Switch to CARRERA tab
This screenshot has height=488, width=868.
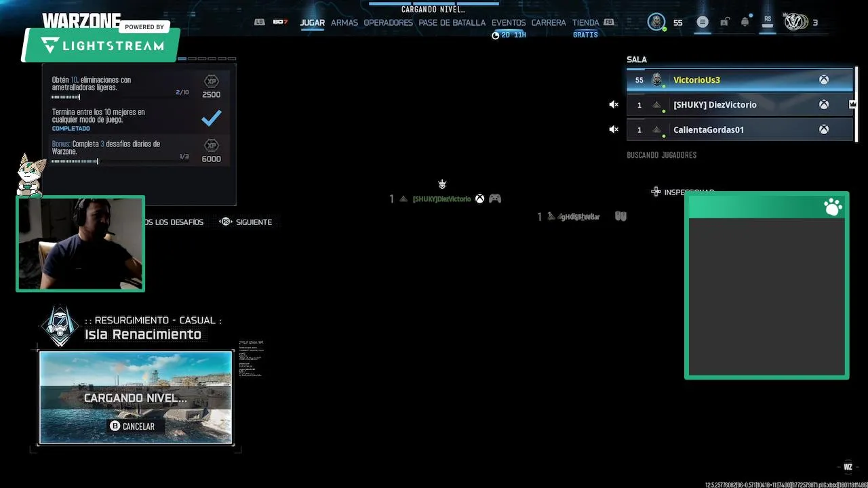coord(549,22)
